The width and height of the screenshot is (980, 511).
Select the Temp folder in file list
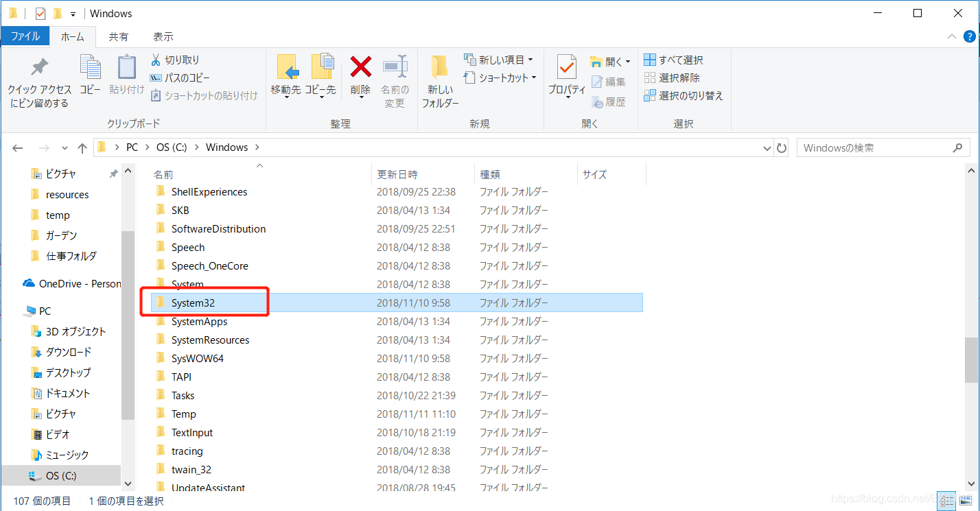(x=183, y=414)
